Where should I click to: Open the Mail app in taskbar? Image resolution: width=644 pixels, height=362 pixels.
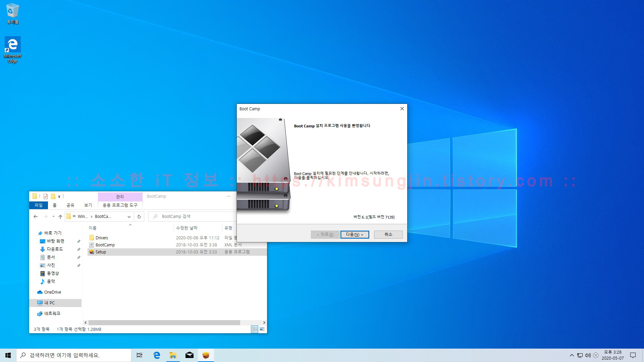[189, 355]
